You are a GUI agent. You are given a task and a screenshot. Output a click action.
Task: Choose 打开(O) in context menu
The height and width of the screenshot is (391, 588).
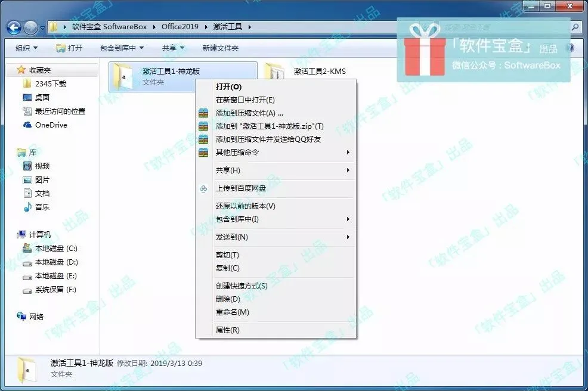pyautogui.click(x=276, y=86)
